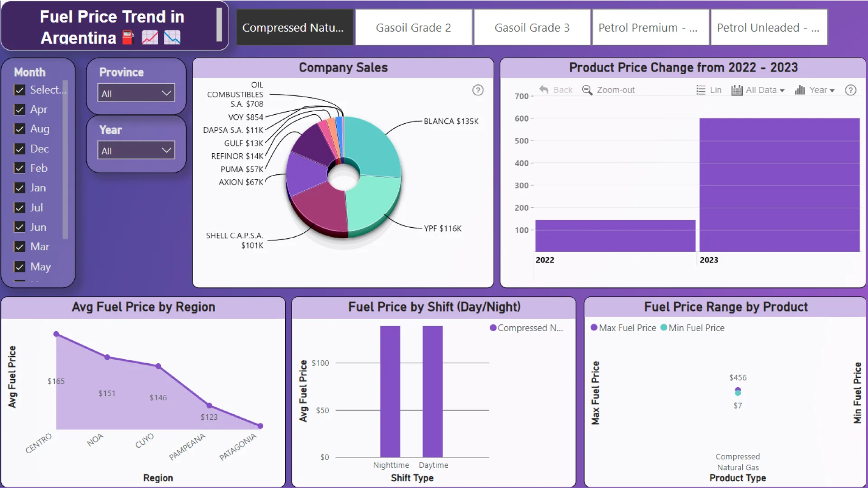Click the PUMA dark purple pie slice
The image size is (868, 488).
point(314,145)
